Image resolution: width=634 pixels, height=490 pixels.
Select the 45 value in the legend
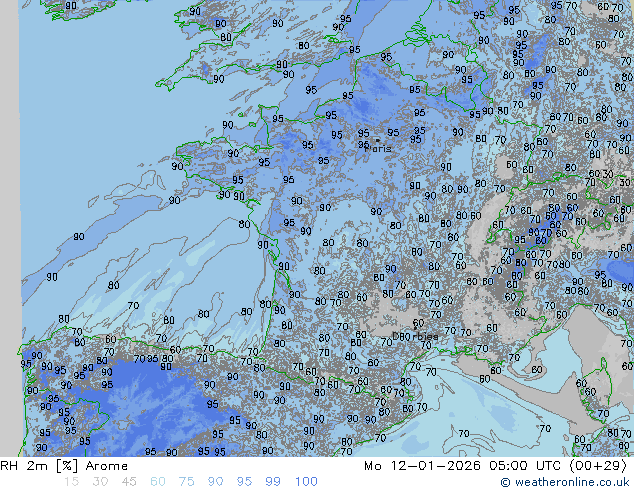click(129, 482)
